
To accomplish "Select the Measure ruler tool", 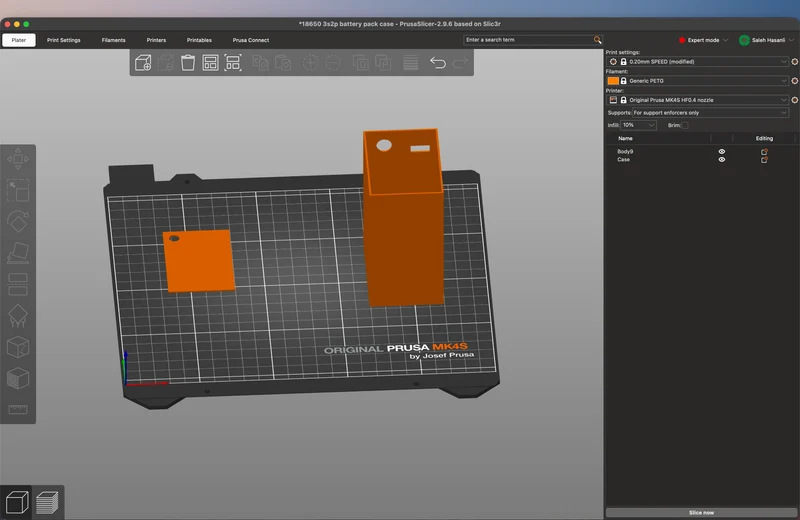I will point(18,409).
